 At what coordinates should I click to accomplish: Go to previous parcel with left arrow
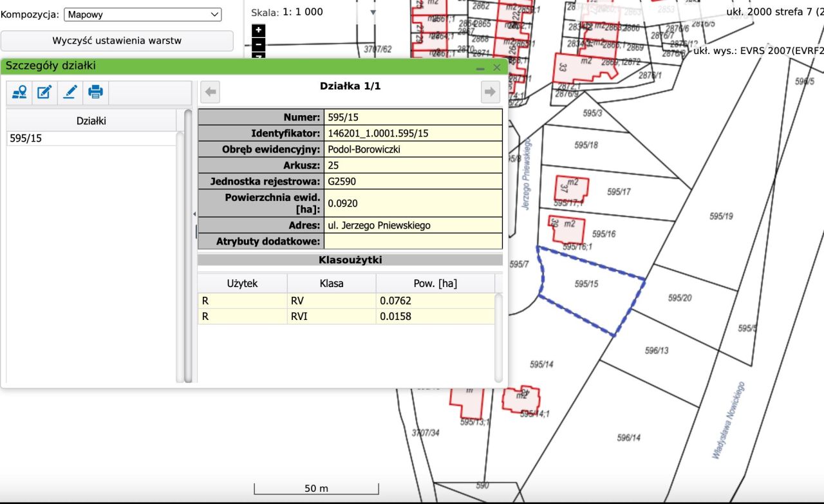pyautogui.click(x=211, y=92)
